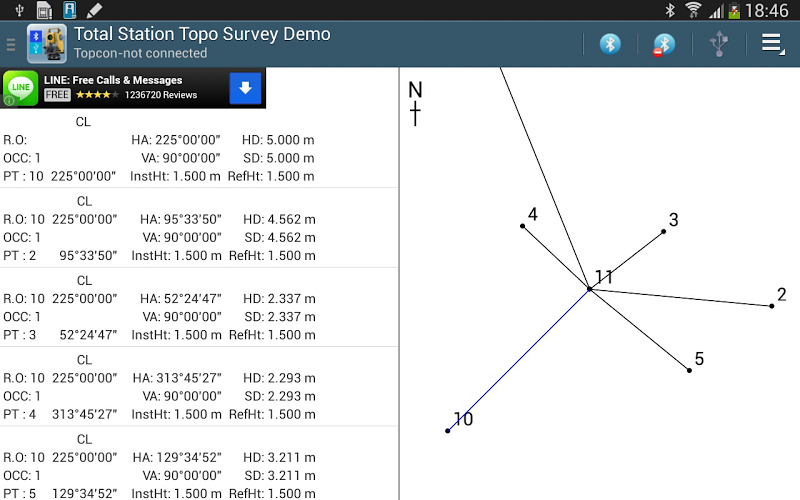Open the overflow menu in the action bar
Image resolution: width=800 pixels, height=500 pixels.
[x=772, y=44]
